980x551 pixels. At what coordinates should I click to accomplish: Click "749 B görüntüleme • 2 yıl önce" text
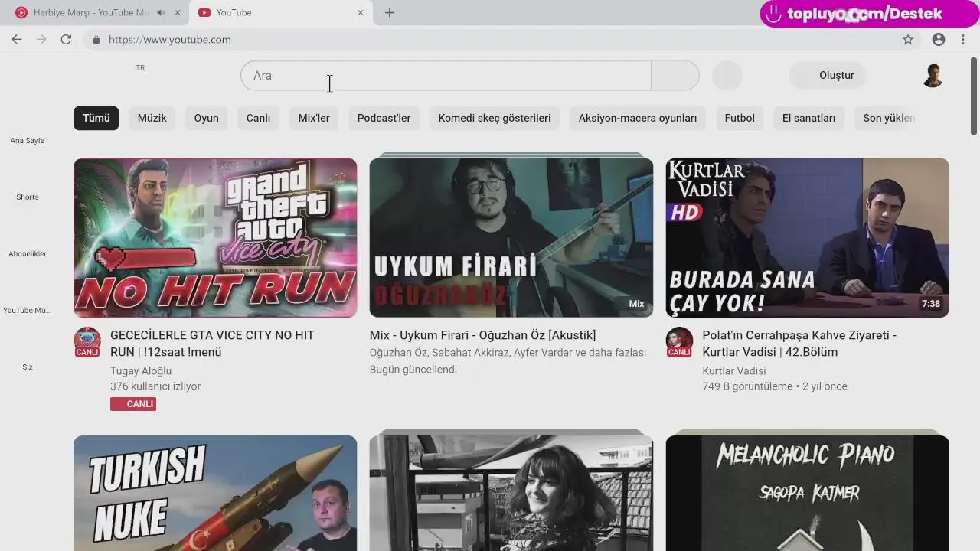click(x=775, y=386)
